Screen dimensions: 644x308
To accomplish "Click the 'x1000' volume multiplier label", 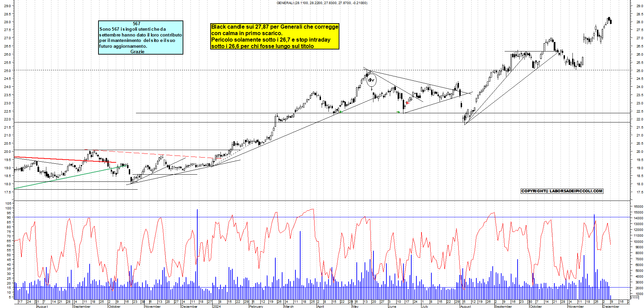I will 635,298.
